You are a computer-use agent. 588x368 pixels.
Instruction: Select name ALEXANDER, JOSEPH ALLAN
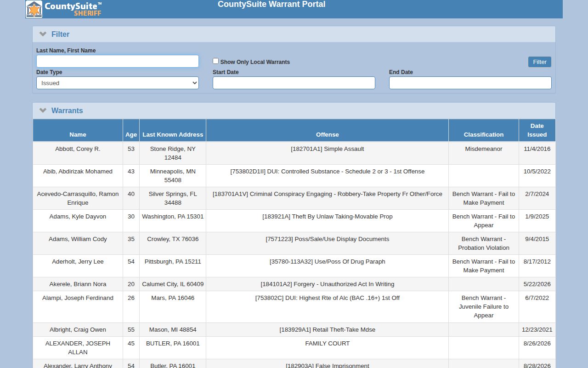[x=78, y=348]
